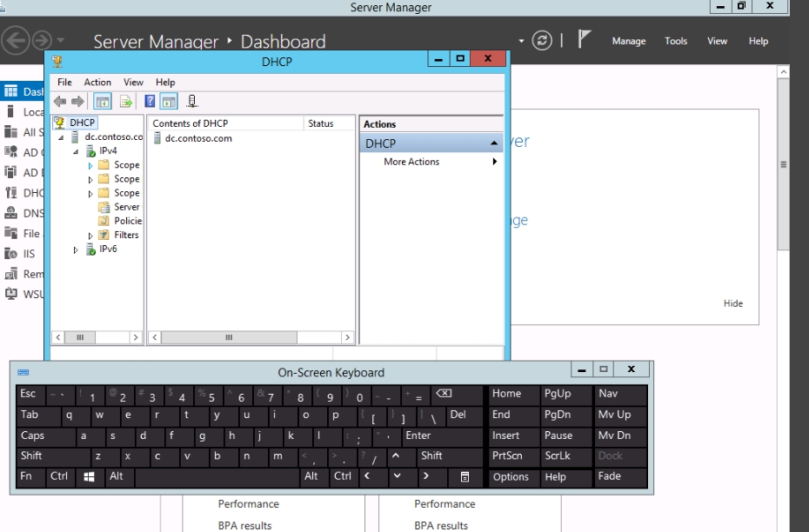Go back with Server Manager's round back arrow

tap(15, 40)
